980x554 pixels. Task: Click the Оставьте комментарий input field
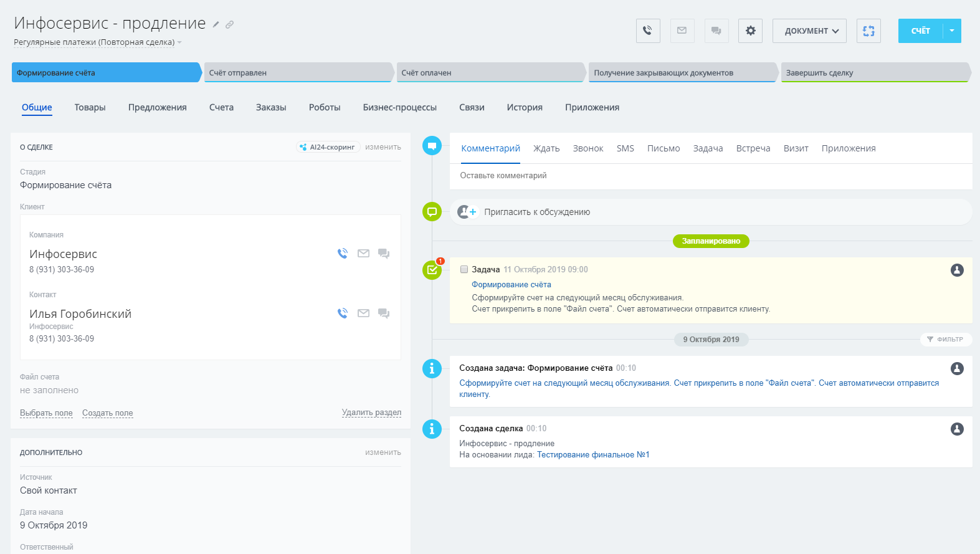[x=710, y=176]
